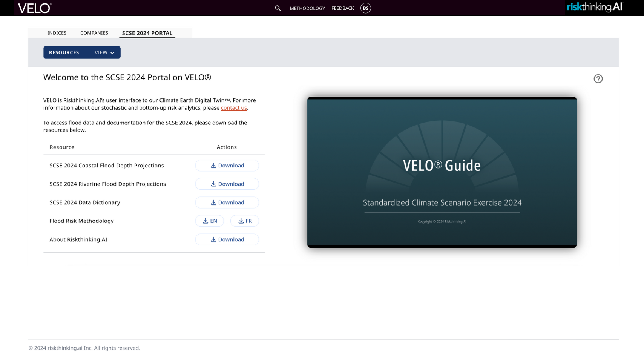Select the RESOURCES button
644x362 pixels.
point(64,53)
